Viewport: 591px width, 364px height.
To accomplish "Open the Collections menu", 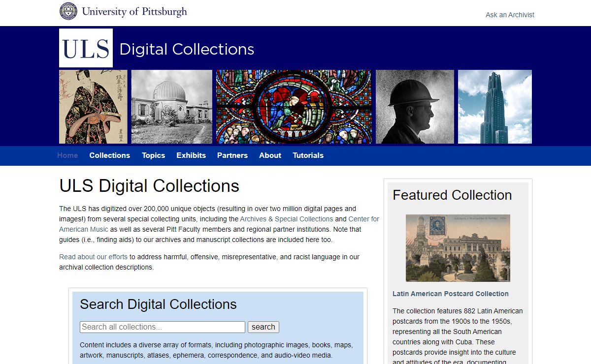I will pos(109,155).
